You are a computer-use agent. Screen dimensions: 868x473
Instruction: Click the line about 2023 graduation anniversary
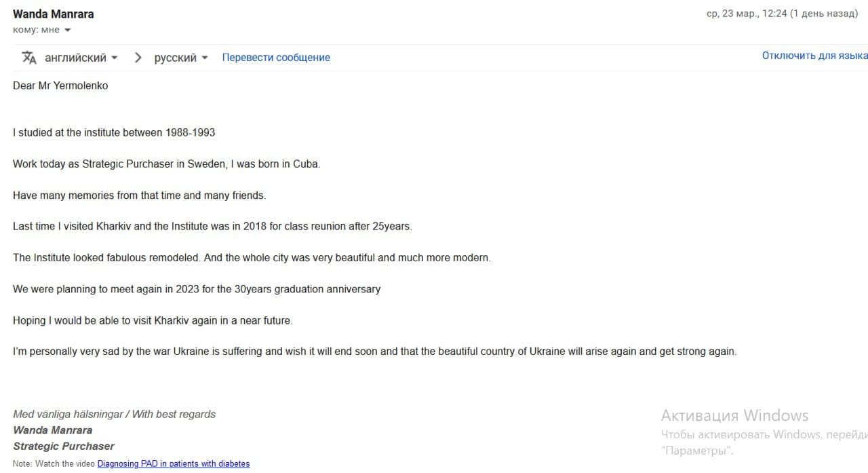click(x=197, y=289)
